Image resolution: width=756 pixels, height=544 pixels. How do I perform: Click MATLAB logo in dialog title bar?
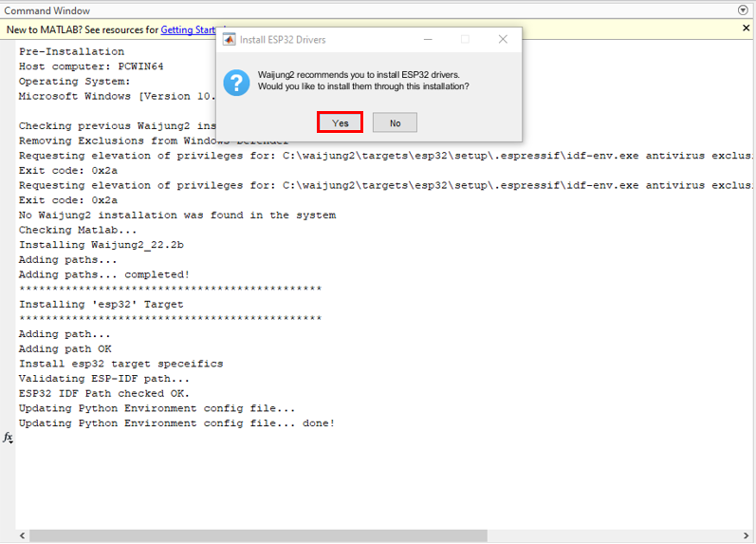click(229, 40)
